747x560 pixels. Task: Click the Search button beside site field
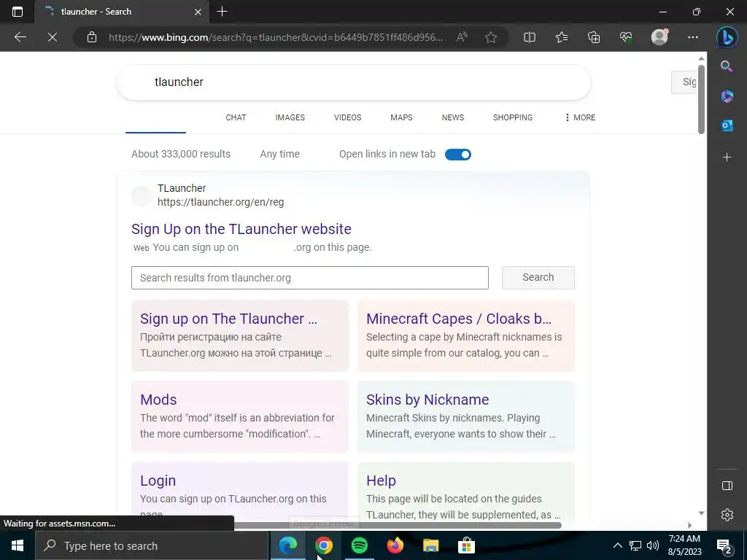point(538,278)
